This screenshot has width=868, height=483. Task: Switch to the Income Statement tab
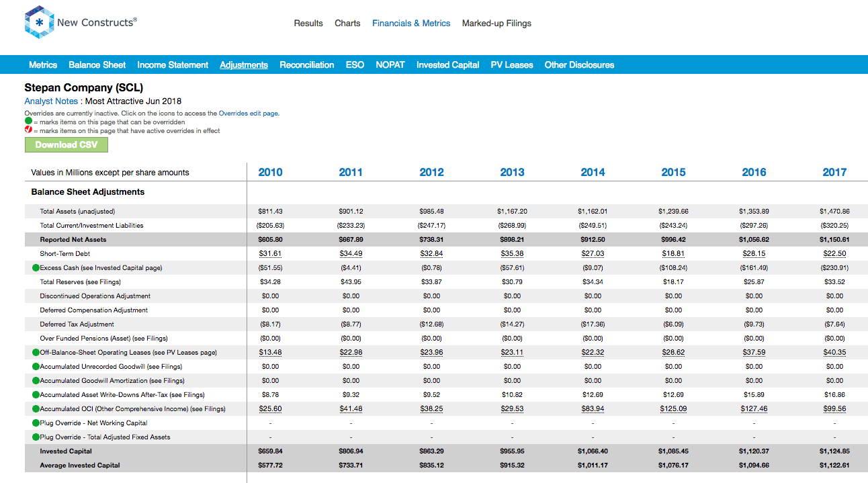click(173, 65)
